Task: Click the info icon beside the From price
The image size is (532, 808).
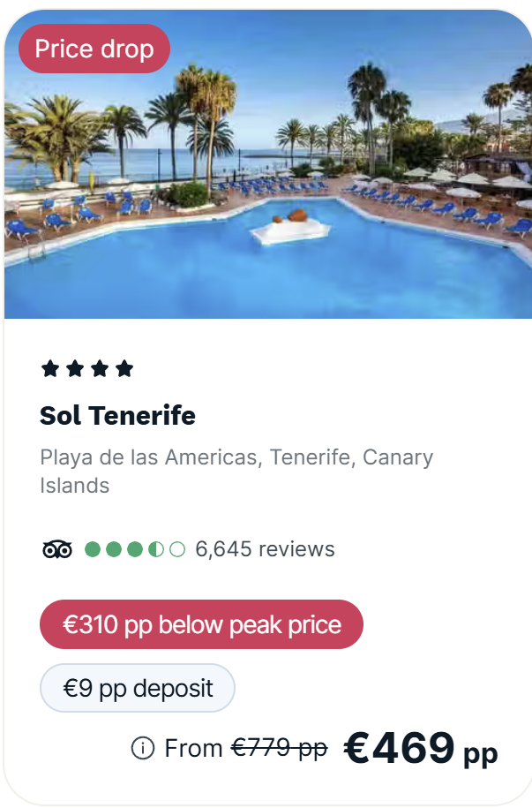Action: pos(143,749)
